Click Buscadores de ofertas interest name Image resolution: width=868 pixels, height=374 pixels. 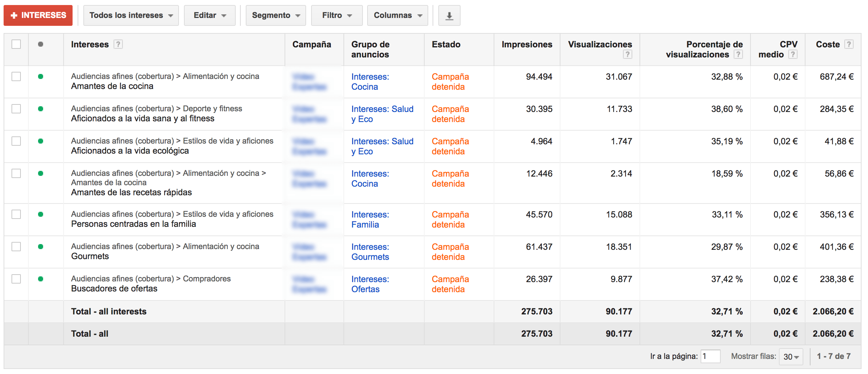click(x=114, y=289)
